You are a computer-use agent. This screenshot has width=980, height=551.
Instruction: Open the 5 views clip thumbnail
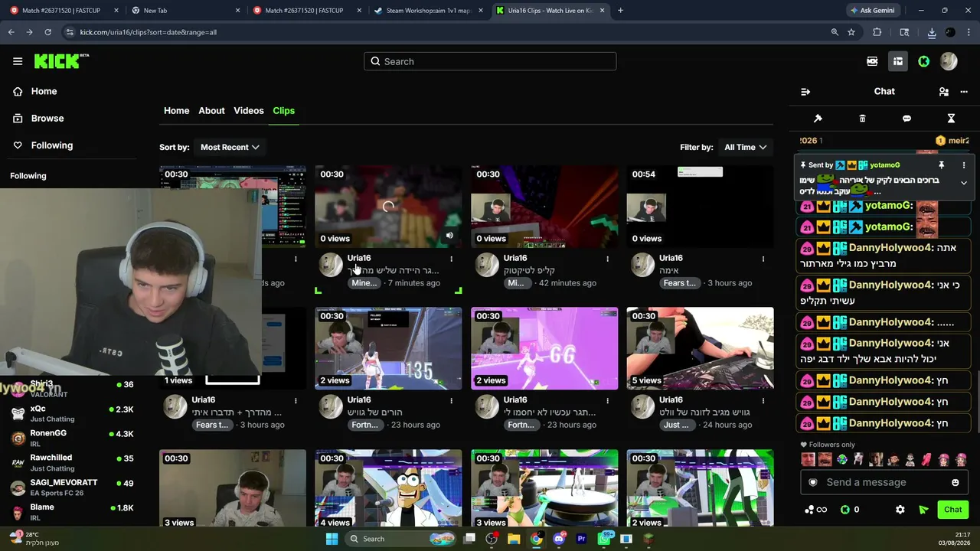pos(700,348)
